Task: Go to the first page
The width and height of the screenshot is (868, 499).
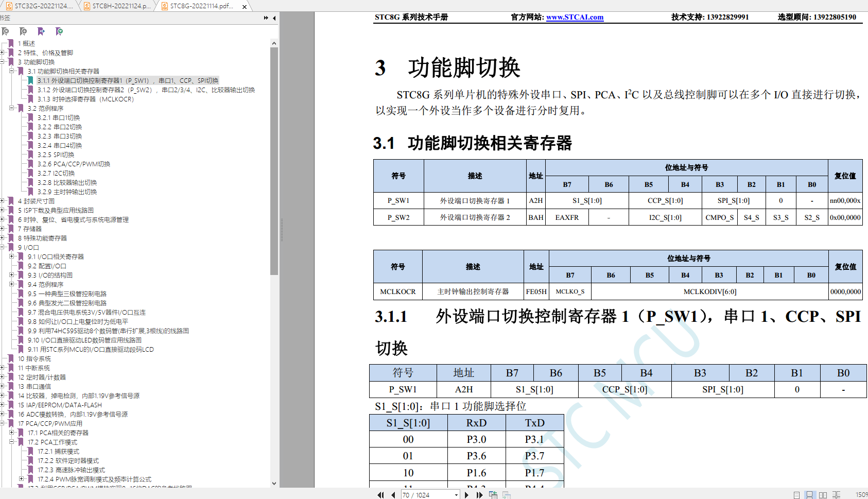Action: tap(380, 495)
